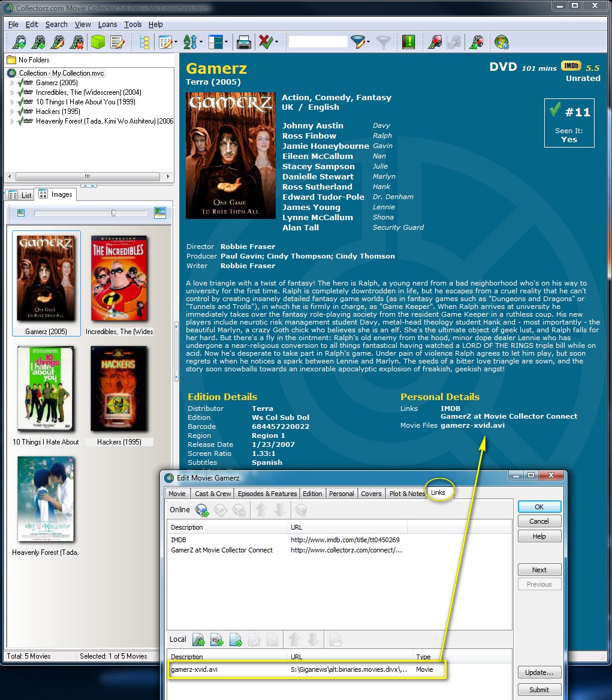Click the notepad with pencil toolbar icon

117,42
